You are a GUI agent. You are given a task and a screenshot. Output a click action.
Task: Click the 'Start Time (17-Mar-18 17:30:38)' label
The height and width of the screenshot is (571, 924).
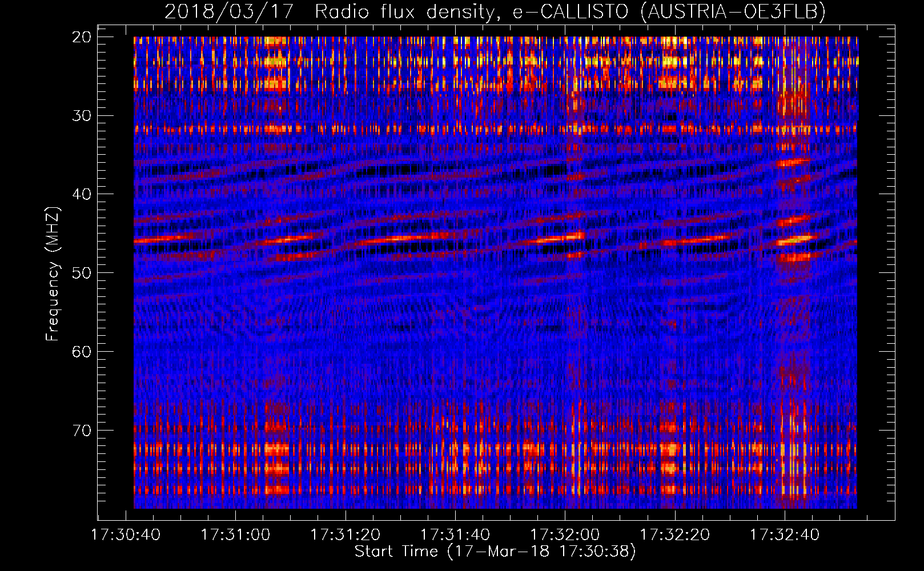click(495, 552)
